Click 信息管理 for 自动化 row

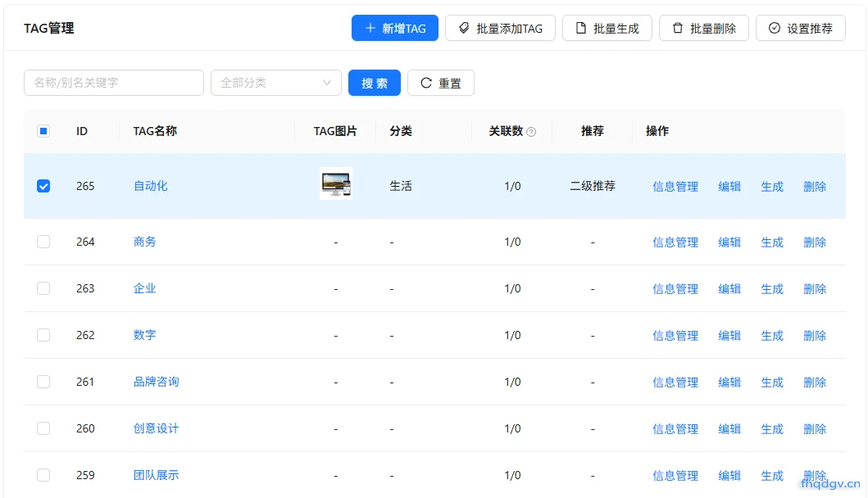coord(675,187)
